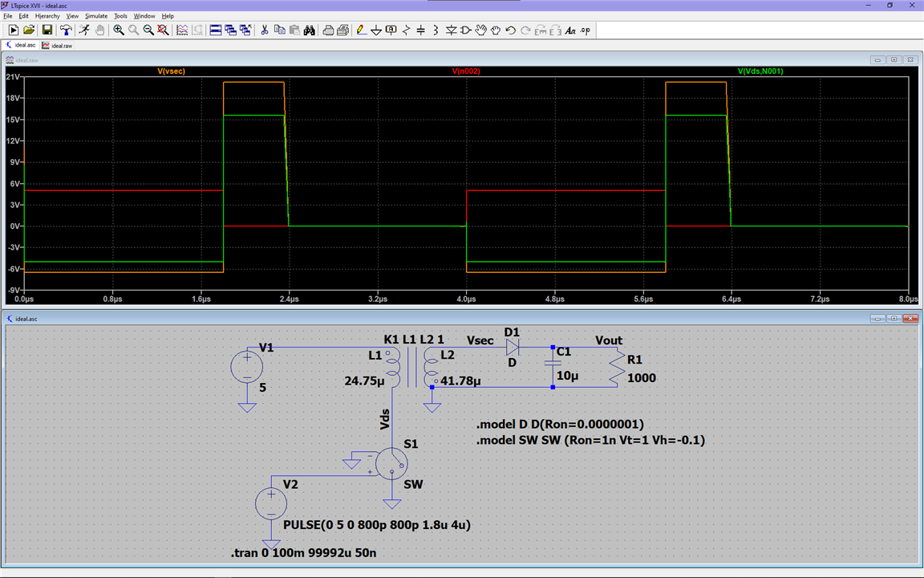Viewport: 924px width, 578px height.
Task: Click the SPICE directive .op icon
Action: (x=585, y=31)
